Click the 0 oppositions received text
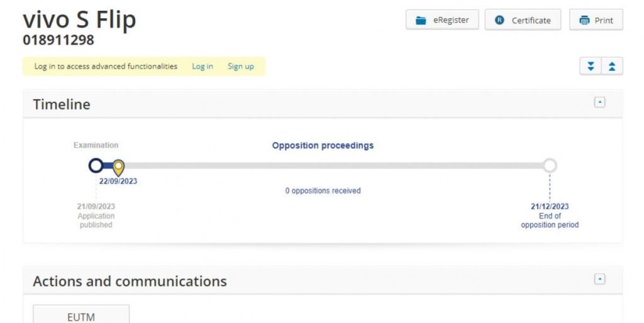 pyautogui.click(x=323, y=190)
